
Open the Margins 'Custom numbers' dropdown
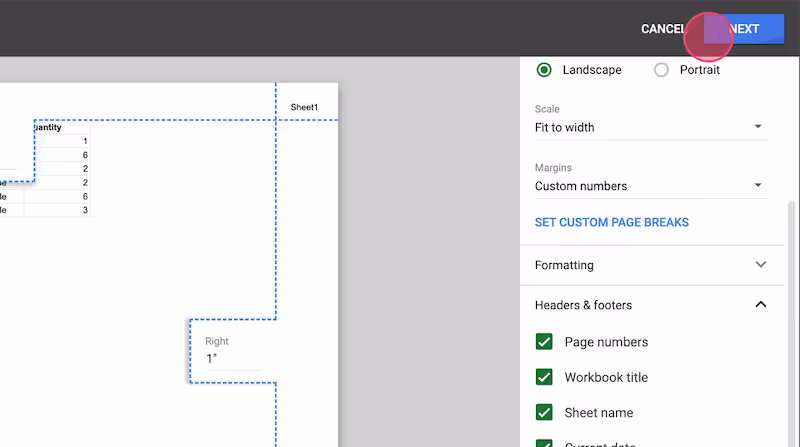(x=651, y=186)
